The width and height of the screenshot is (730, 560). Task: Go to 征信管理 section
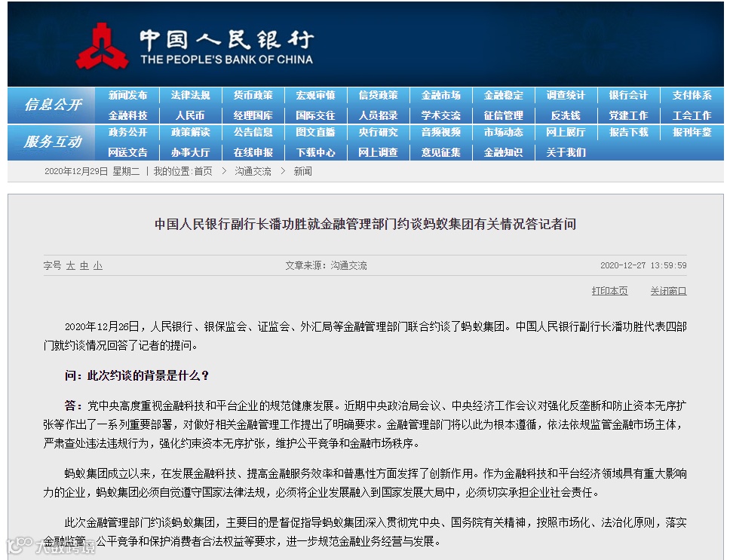(503, 115)
